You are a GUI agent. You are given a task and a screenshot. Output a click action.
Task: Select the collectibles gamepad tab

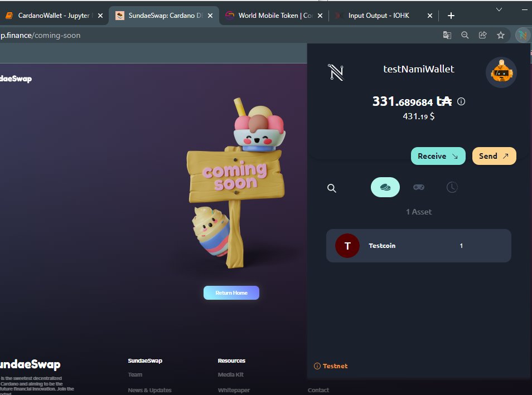tap(419, 187)
